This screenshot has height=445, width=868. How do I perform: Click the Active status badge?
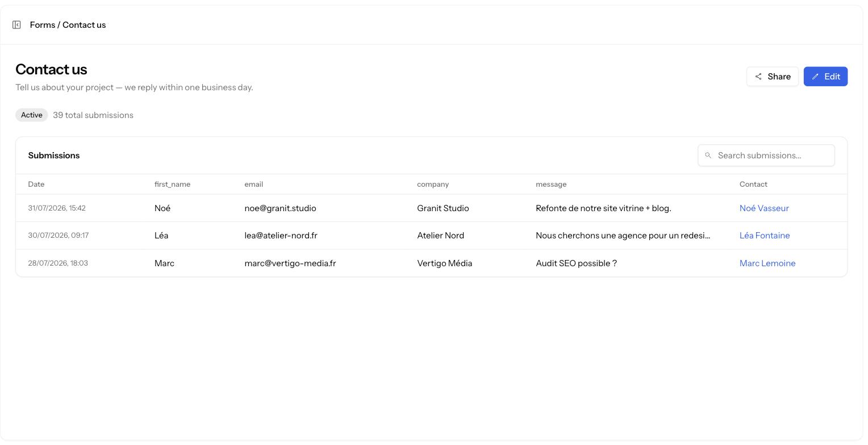(x=32, y=115)
